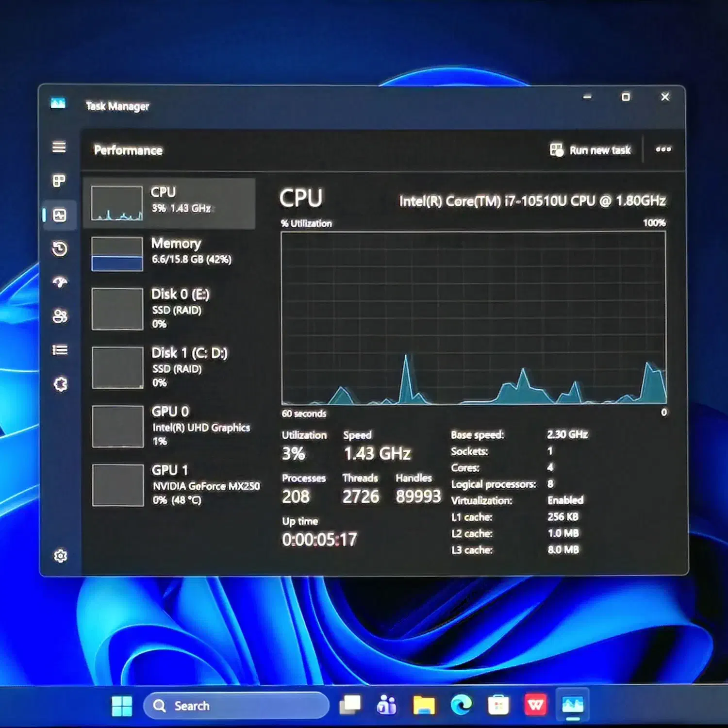This screenshot has width=728, height=728.
Task: Go to the Users page icon
Action: coord(59,316)
